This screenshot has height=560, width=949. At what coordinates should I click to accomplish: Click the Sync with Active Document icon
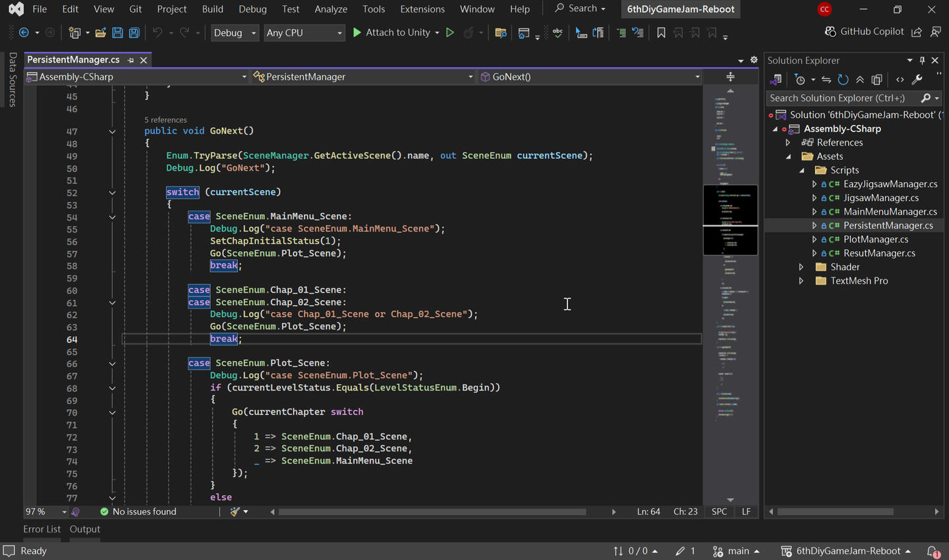coord(826,80)
